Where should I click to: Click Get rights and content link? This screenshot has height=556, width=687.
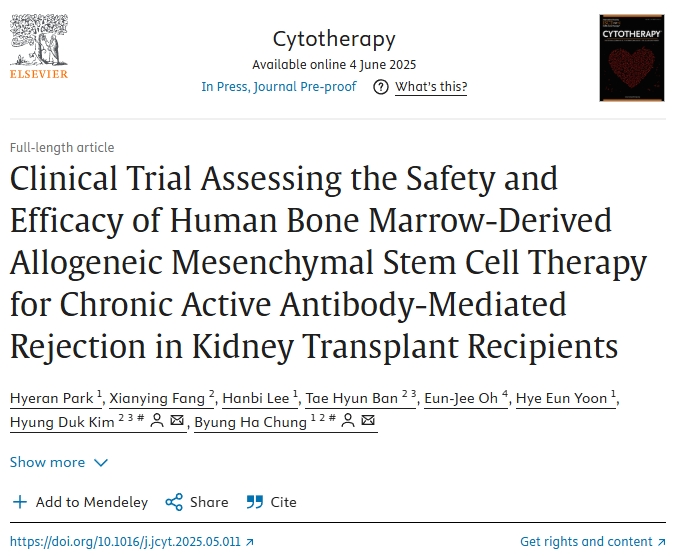tap(591, 542)
